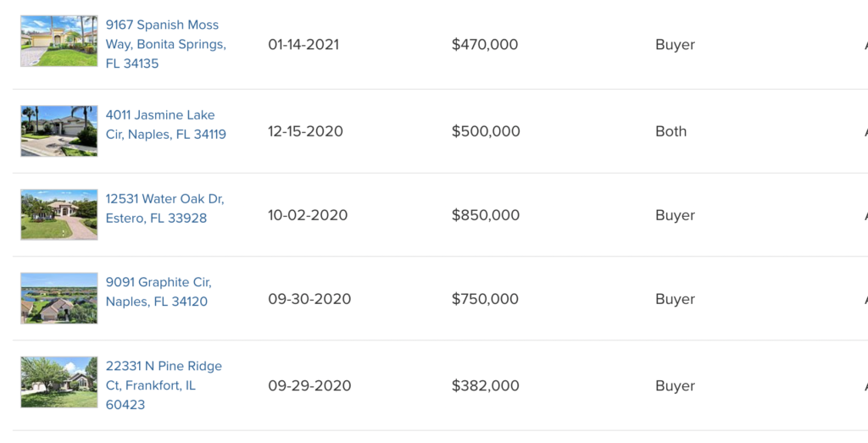Click the Pine Ridge Ct house thumbnail
The width and height of the screenshot is (868, 443).
tap(58, 382)
